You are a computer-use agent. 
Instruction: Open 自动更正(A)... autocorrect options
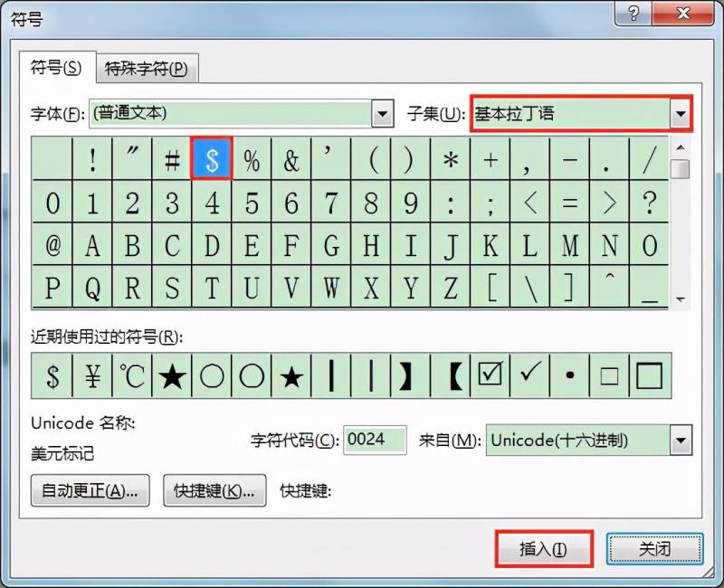[x=90, y=490]
